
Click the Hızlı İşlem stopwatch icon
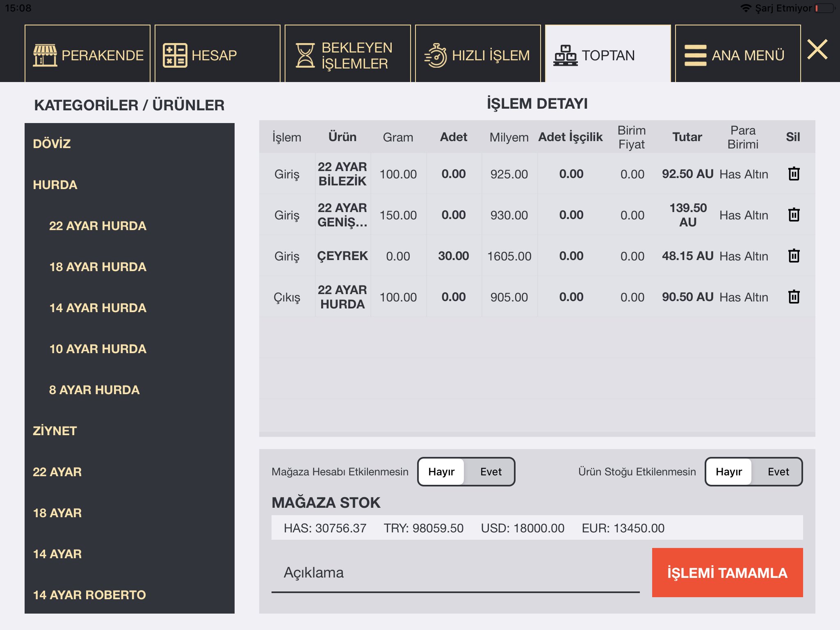[436, 55]
